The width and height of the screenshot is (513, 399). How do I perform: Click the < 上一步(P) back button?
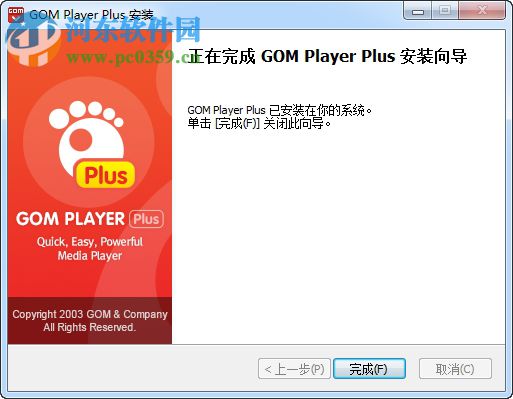click(x=294, y=369)
